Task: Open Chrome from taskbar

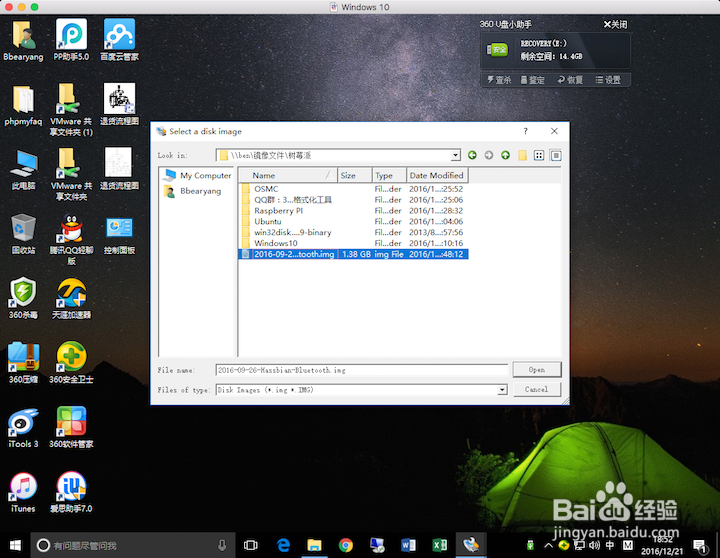Action: coord(345,545)
